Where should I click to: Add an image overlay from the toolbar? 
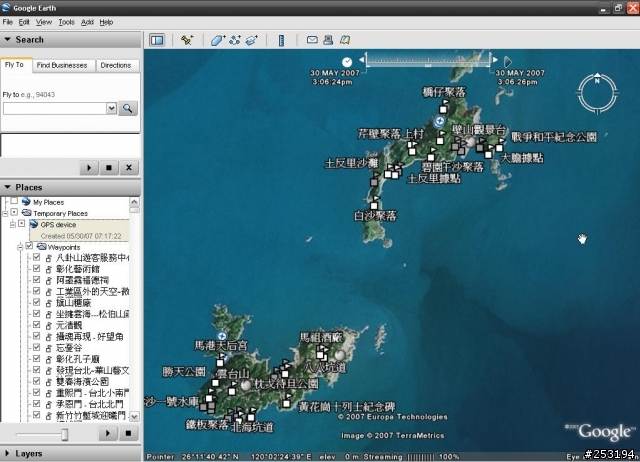tap(251, 40)
